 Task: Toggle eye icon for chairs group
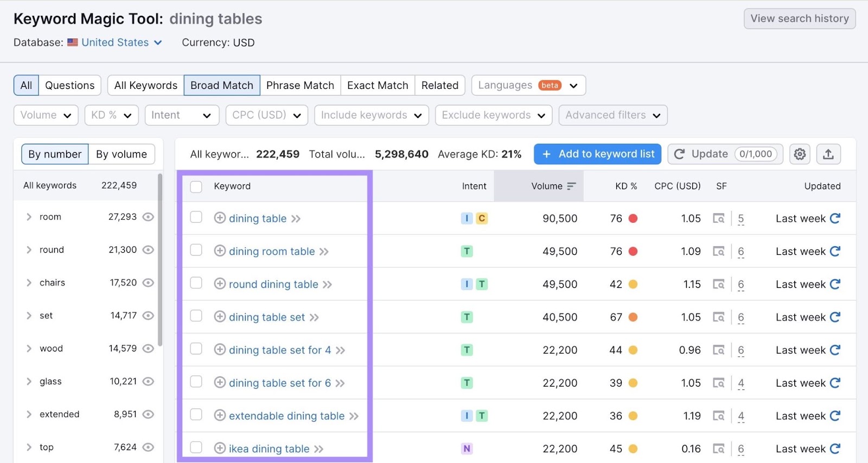[x=148, y=282]
